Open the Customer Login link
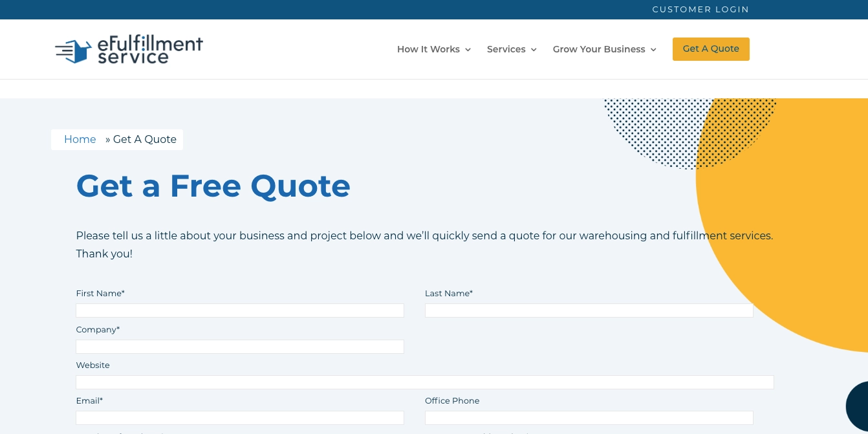Screen dimensions: 868x434 tap(700, 9)
